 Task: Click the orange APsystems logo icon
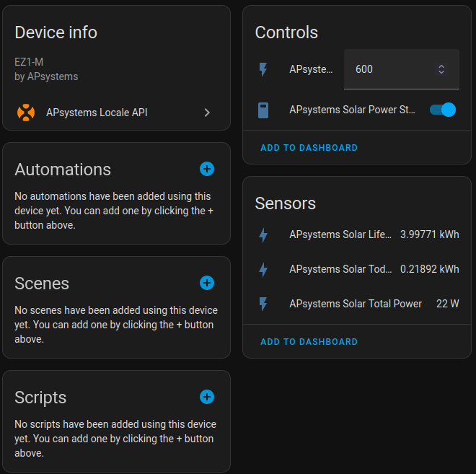click(26, 113)
